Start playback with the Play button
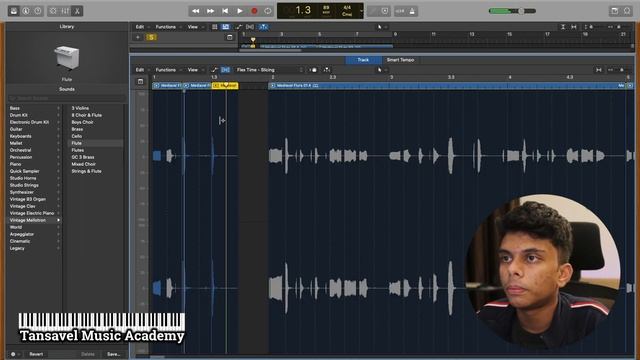640x360 pixels. 240,11
